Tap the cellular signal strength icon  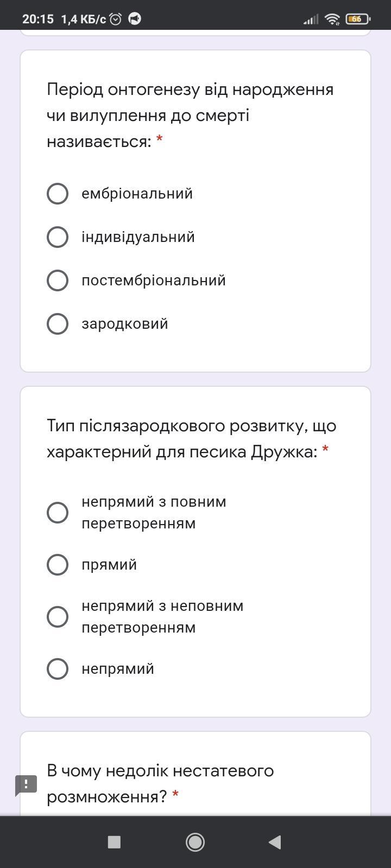(x=311, y=20)
